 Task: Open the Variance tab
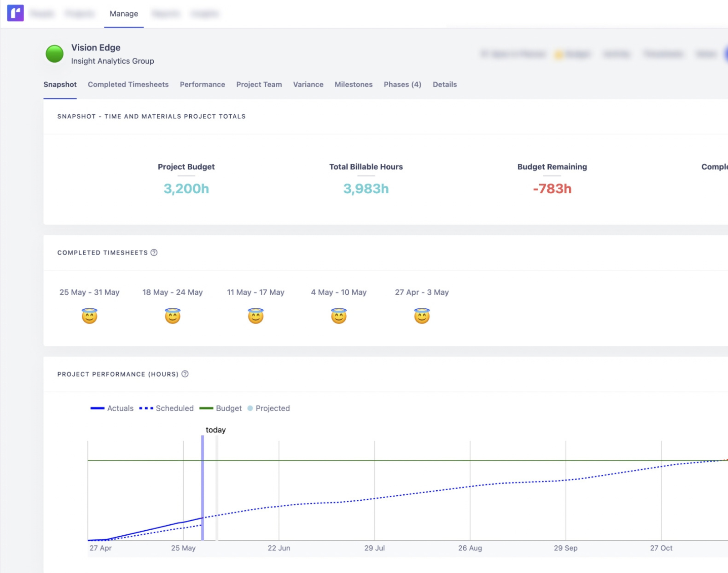pos(308,85)
